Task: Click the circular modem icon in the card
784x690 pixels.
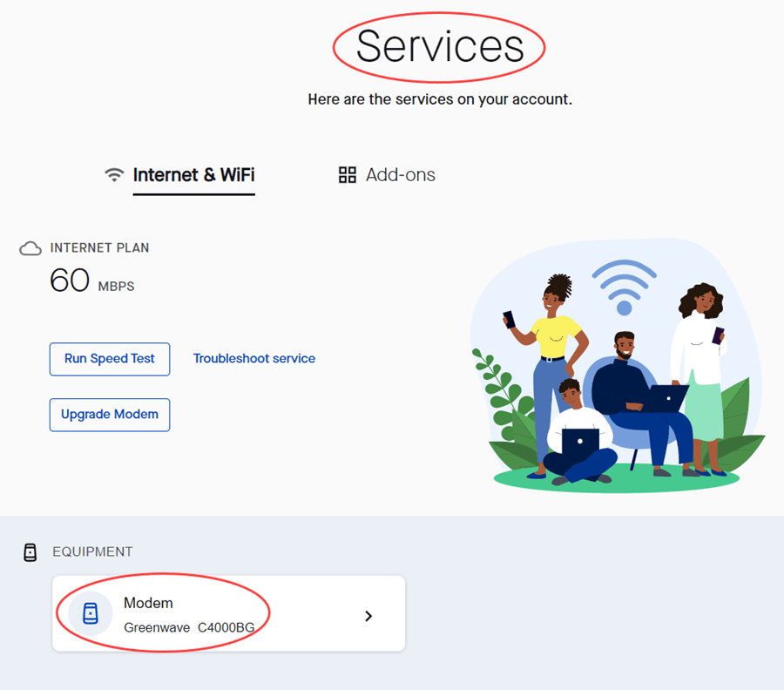Action: [x=90, y=613]
